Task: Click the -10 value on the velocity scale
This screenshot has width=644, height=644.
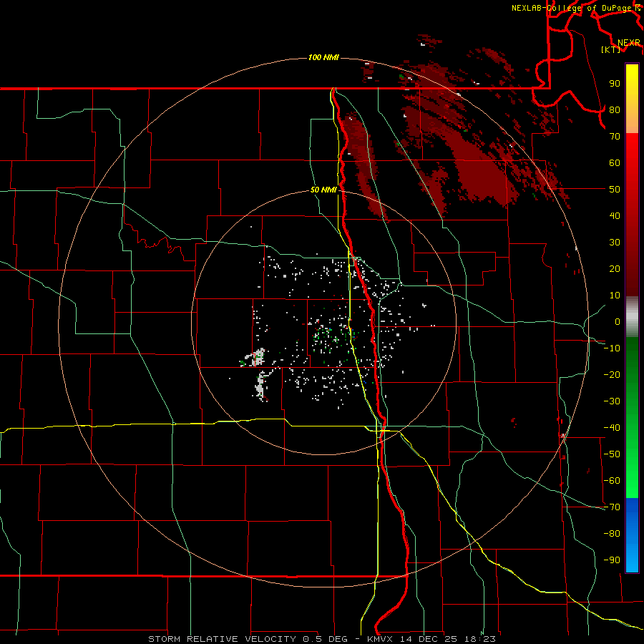Action: point(612,348)
